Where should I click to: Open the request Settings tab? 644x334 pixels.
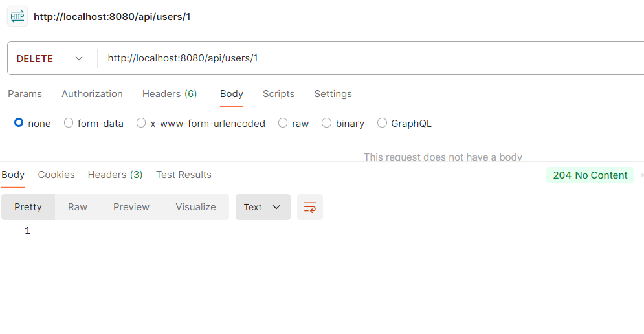pos(333,94)
